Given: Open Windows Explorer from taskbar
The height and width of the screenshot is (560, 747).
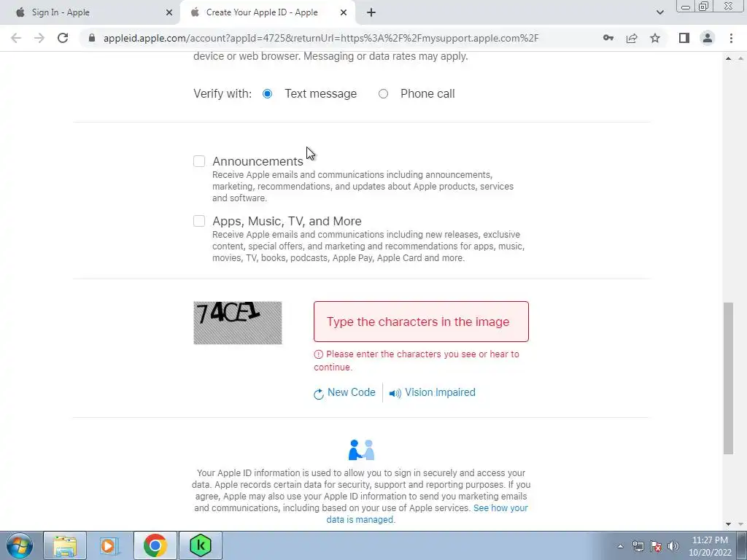Looking at the screenshot, I should pyautogui.click(x=65, y=545).
